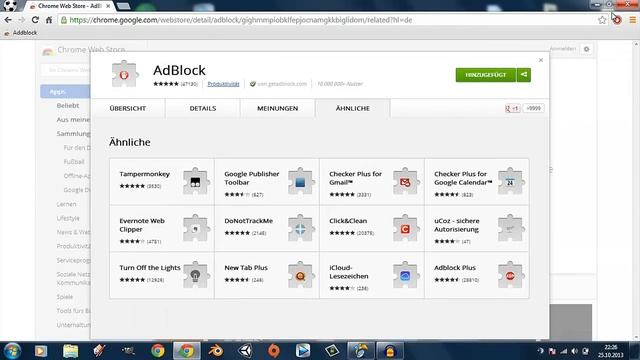Open the Turn Off the Lights bulb icon
The width and height of the screenshot is (640, 360).
tap(196, 275)
